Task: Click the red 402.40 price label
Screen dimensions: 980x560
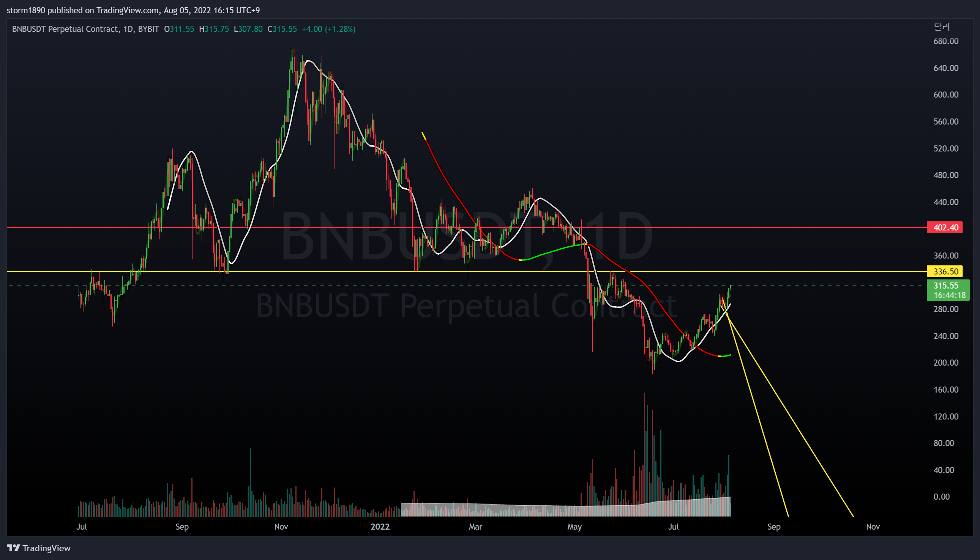Action: 945,227
